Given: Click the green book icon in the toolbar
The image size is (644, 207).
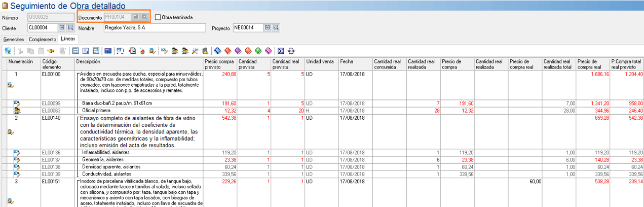Looking at the screenshot, I should (x=258, y=51).
